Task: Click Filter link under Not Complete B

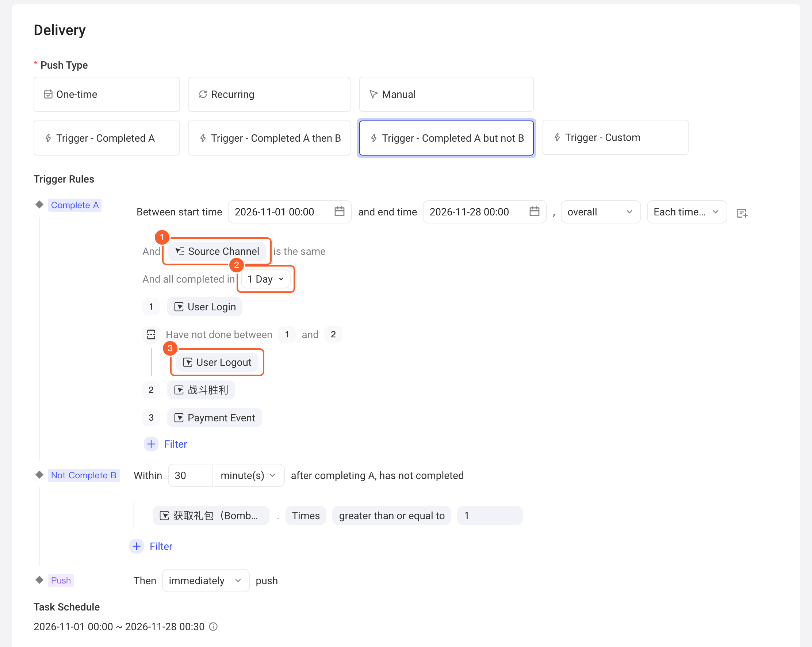Action: click(161, 546)
